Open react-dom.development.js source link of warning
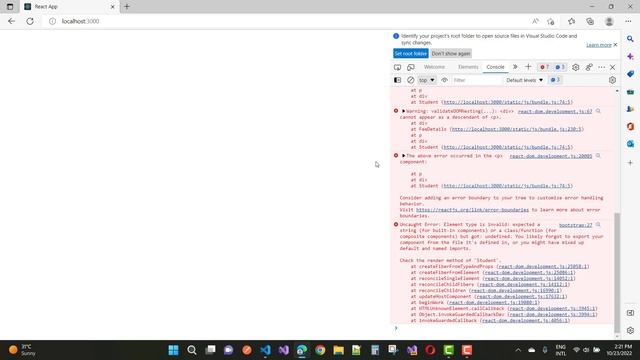640x360 pixels. coord(555,111)
